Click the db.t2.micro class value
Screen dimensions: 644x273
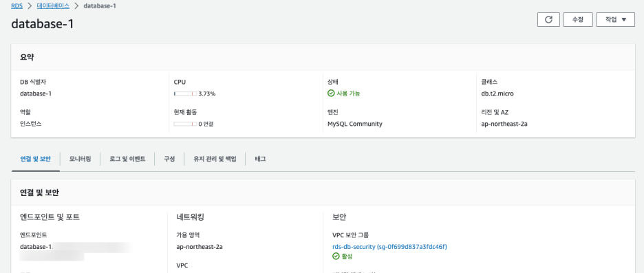pos(497,94)
